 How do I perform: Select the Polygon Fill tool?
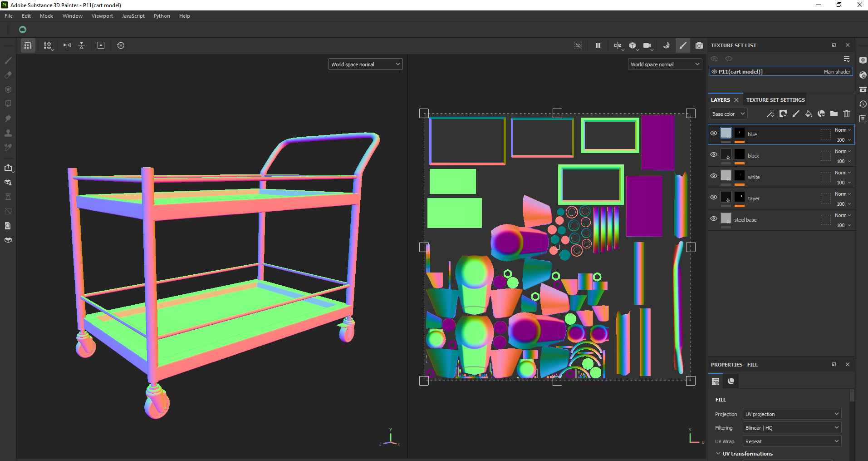tap(8, 104)
